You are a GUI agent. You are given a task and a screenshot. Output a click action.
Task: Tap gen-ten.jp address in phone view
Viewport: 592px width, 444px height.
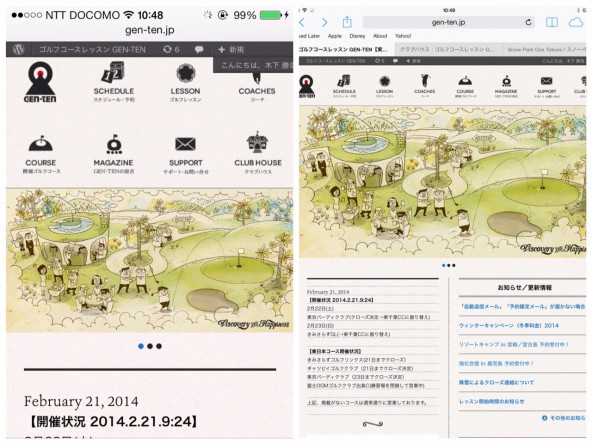pyautogui.click(x=150, y=30)
